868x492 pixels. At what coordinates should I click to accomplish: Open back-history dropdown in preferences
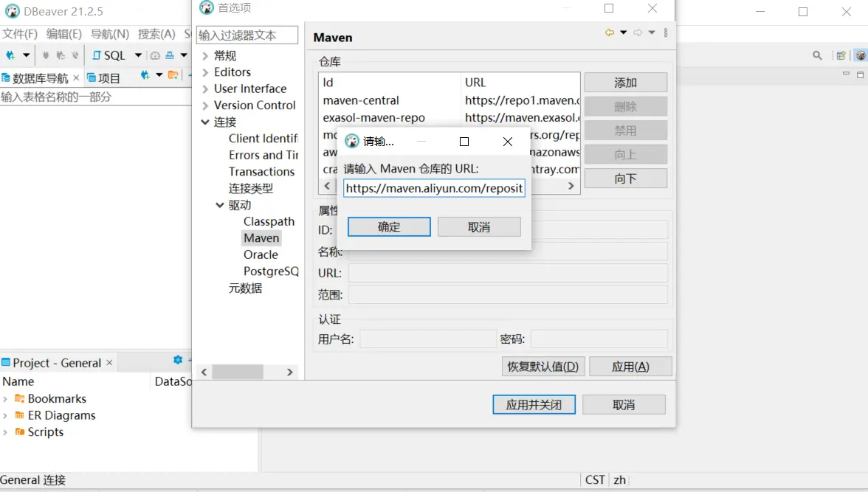point(623,32)
